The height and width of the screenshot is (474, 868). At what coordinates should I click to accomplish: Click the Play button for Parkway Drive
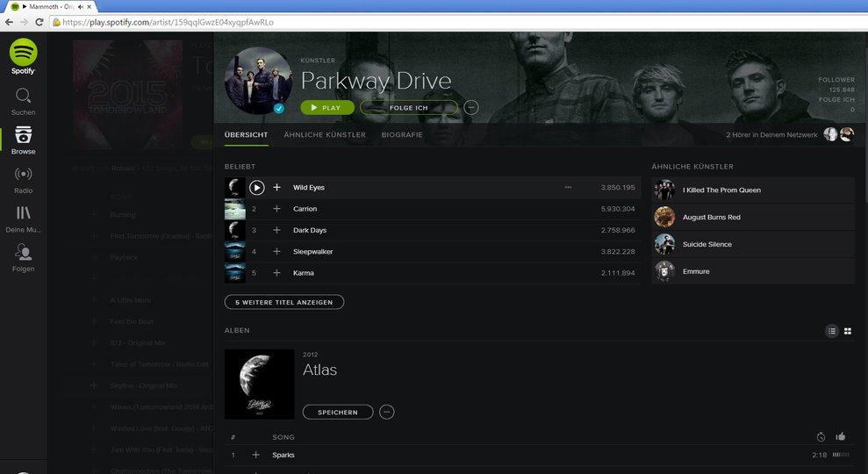point(327,107)
